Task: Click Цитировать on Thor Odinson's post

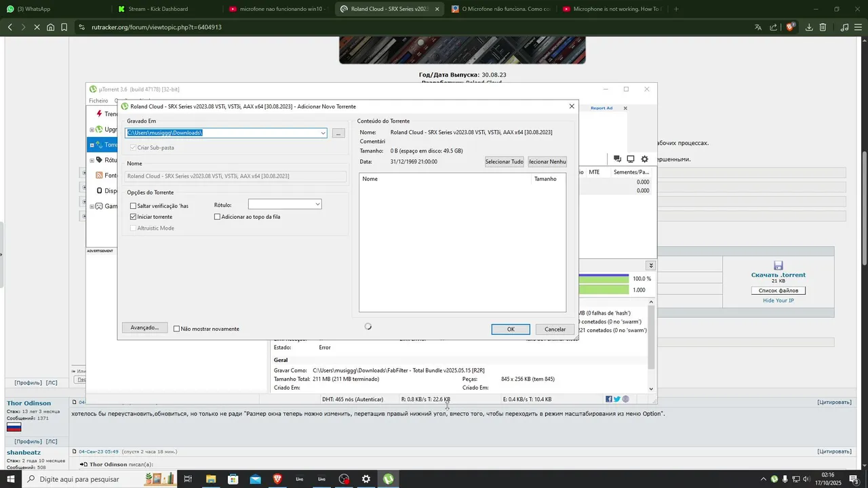Action: tap(834, 402)
